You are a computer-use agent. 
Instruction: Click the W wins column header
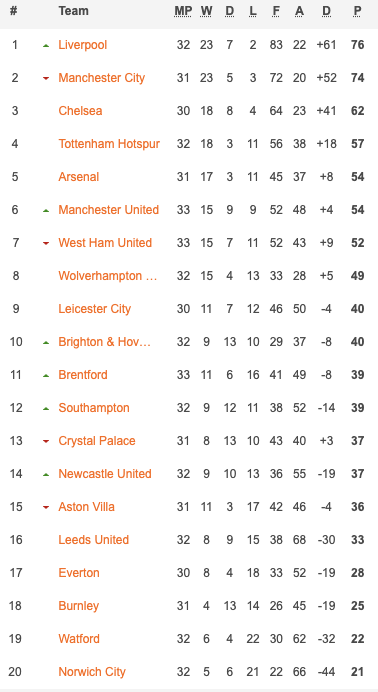206,11
